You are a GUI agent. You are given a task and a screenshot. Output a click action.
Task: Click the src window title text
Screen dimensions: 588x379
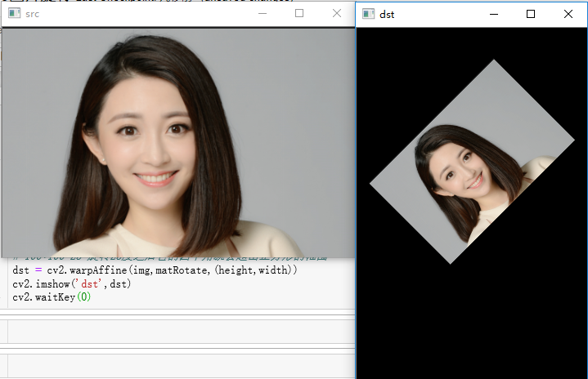point(32,14)
